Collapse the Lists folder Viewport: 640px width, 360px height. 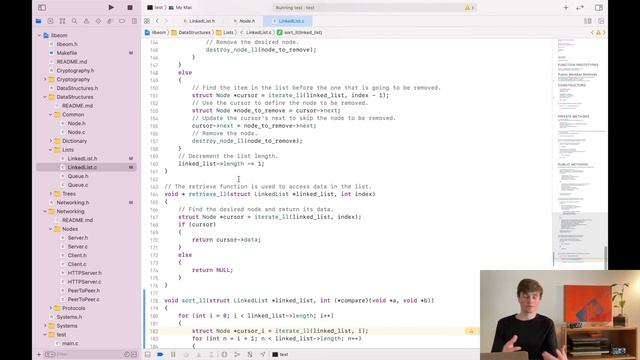point(51,150)
